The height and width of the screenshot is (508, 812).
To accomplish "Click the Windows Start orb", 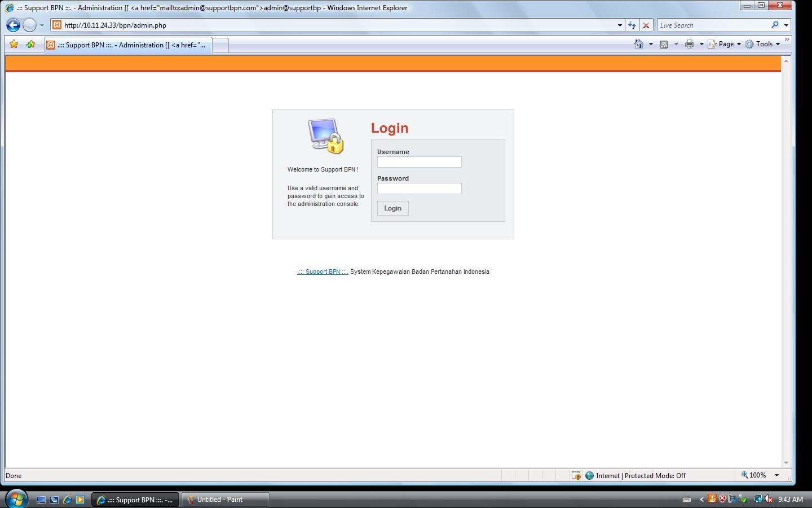I will pos(16,499).
